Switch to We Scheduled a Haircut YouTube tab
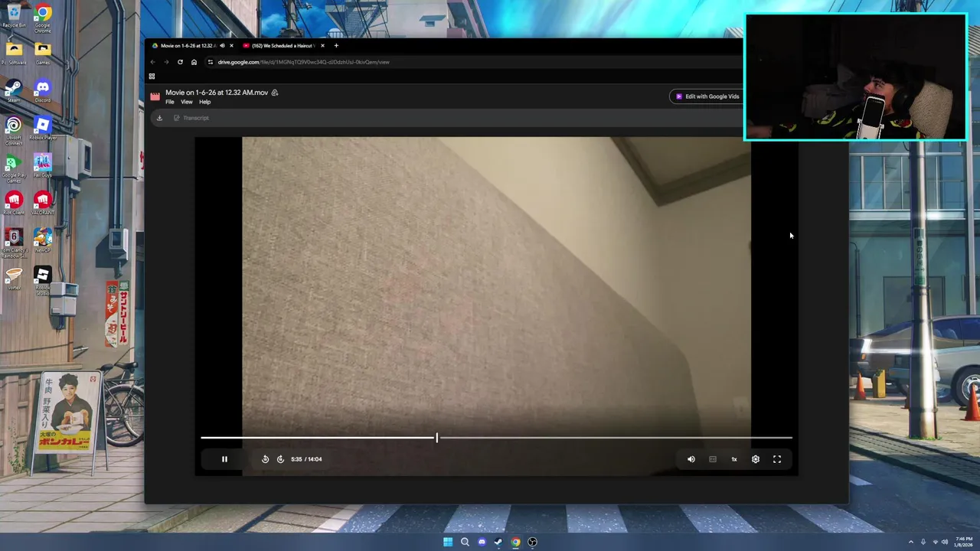Image resolution: width=980 pixels, height=551 pixels. click(x=283, y=46)
